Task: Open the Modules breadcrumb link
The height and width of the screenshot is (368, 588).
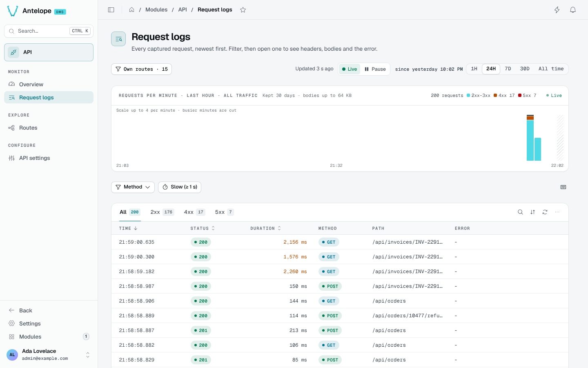Action: [x=156, y=10]
